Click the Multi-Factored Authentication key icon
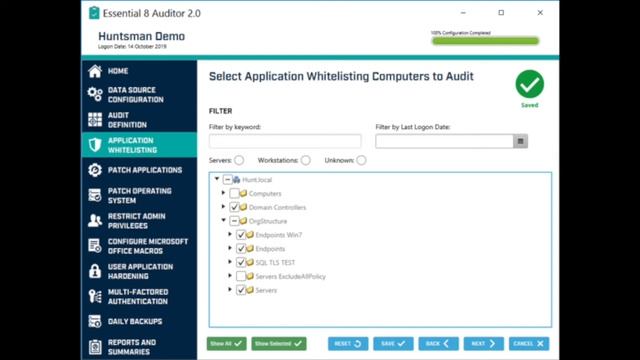640x360 pixels. [95, 296]
